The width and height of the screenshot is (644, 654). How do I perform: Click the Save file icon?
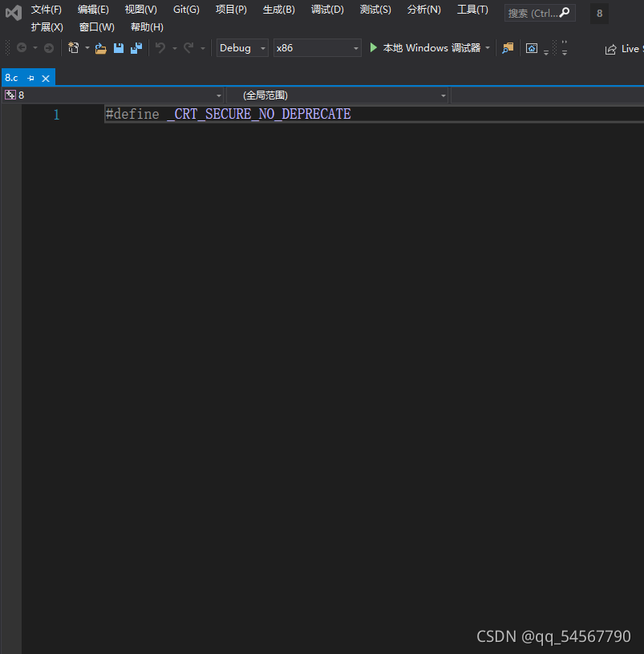[x=118, y=48]
